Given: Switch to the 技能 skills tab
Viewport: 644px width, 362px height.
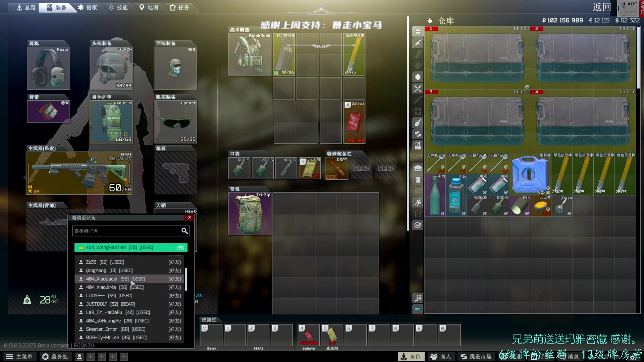Looking at the screenshot, I should (118, 7).
